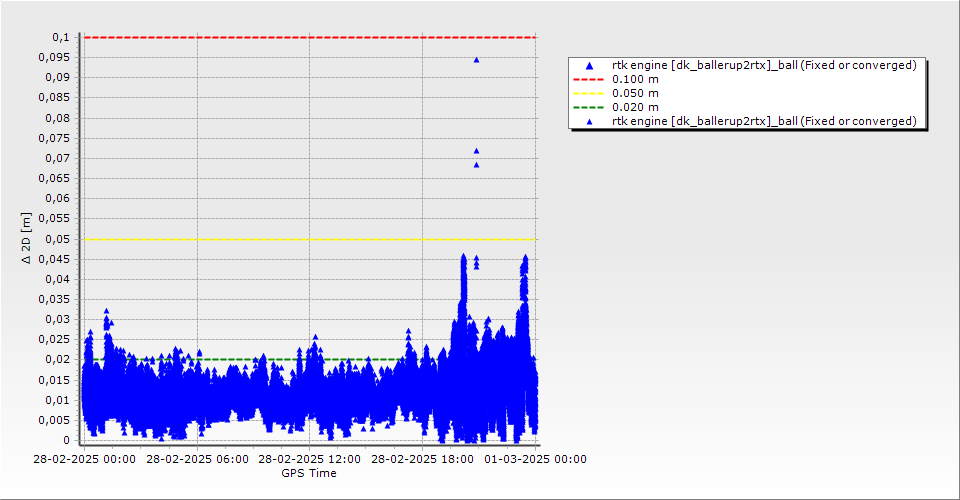
Task: Click y-axis tick label '0,005'
Action: coord(54,420)
